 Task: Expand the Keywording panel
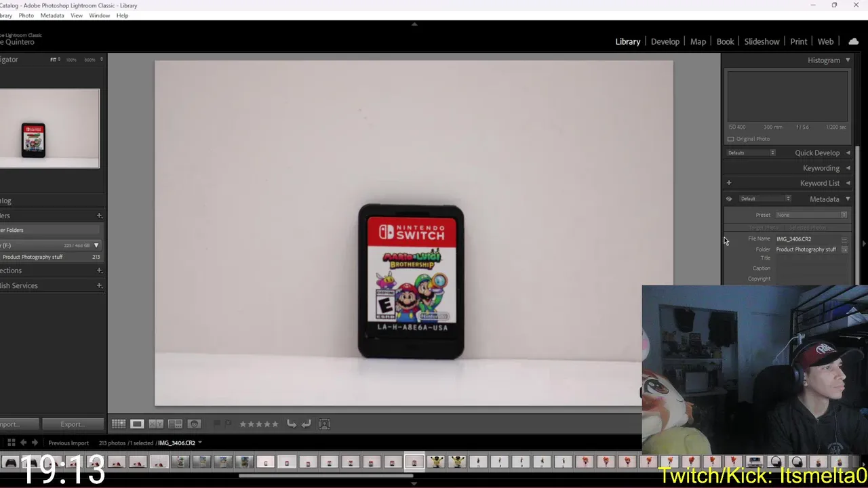(848, 168)
